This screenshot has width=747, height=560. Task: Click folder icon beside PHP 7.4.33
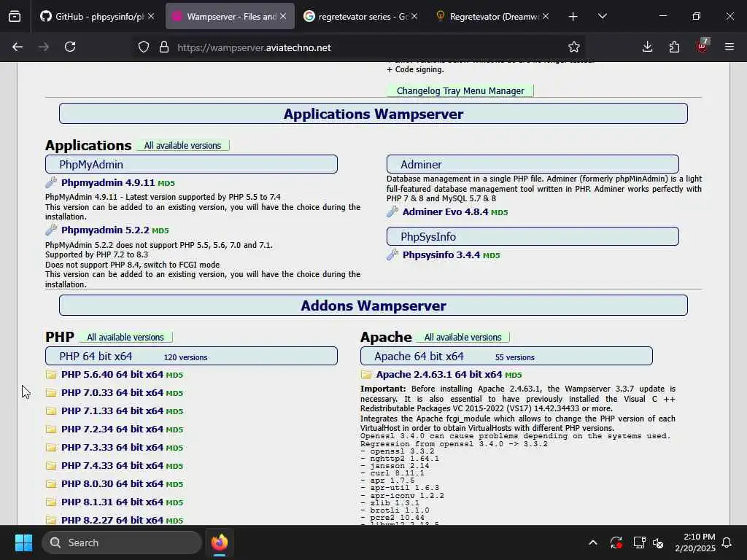coord(51,466)
